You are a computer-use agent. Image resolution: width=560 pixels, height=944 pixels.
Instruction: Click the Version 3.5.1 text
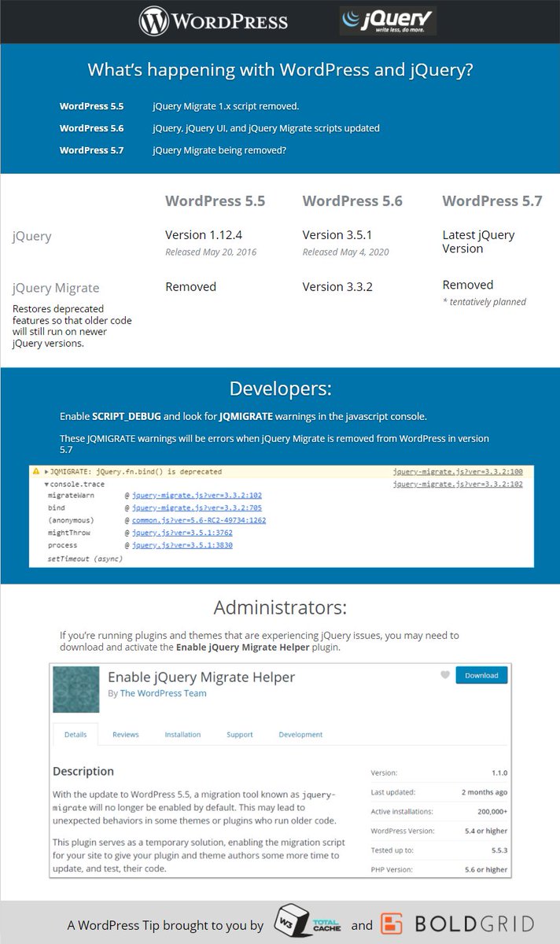pos(337,235)
